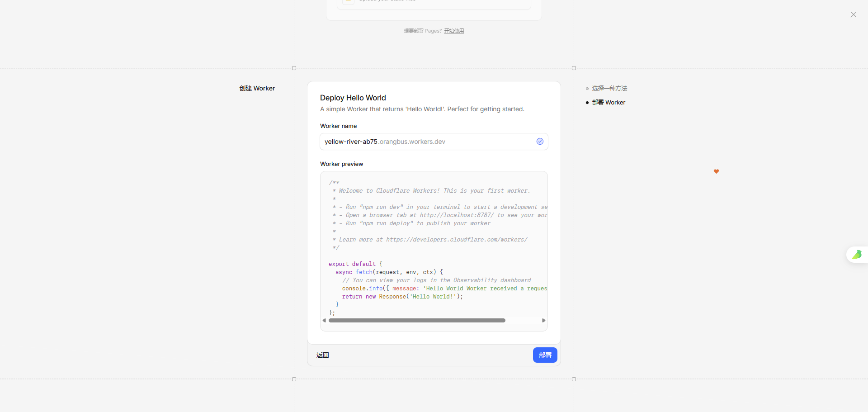Screen dimensions: 868x412
Task: Open the 开始使用 Pages link
Action: click(454, 31)
